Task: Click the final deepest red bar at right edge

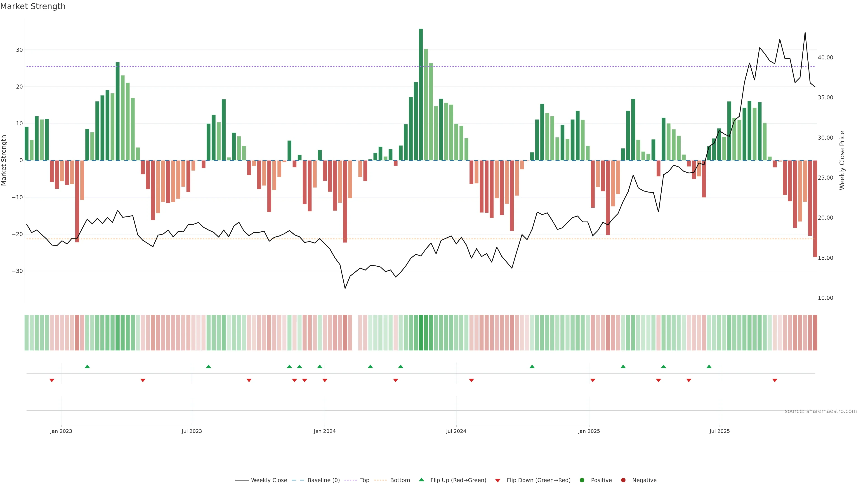Action: pyautogui.click(x=815, y=209)
